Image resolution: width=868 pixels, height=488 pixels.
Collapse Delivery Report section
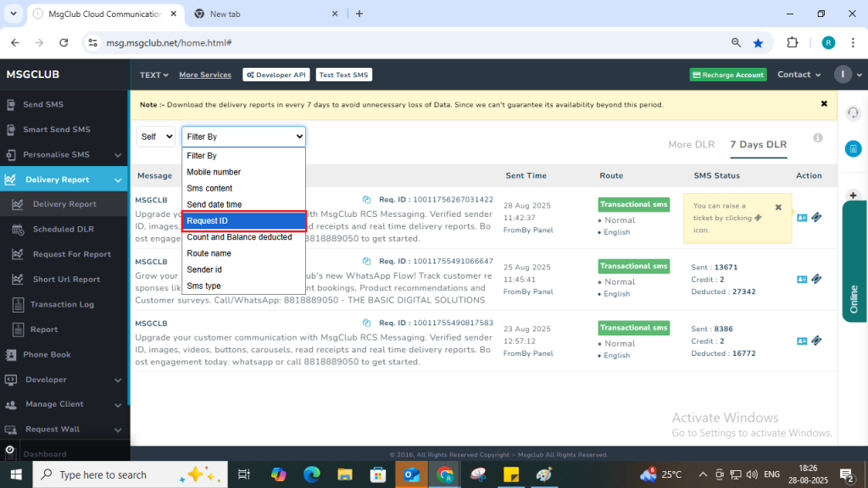(64, 180)
